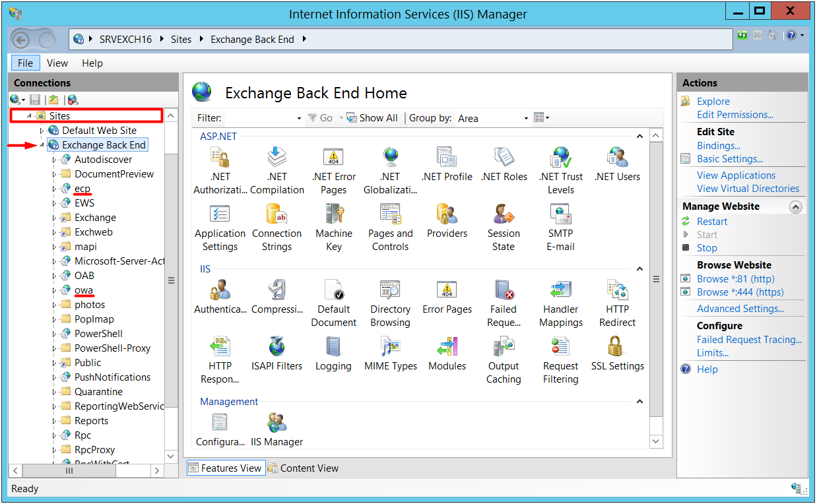Screen dimensions: 817x504
Task: Open Handler Mappings feature
Action: click(x=561, y=303)
